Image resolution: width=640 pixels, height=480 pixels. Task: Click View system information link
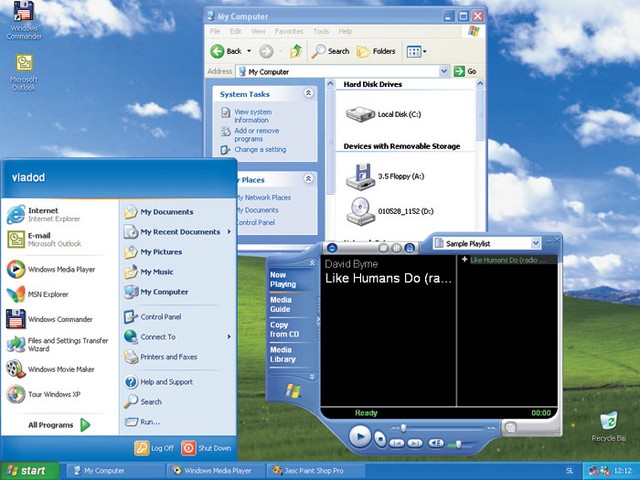click(253, 116)
